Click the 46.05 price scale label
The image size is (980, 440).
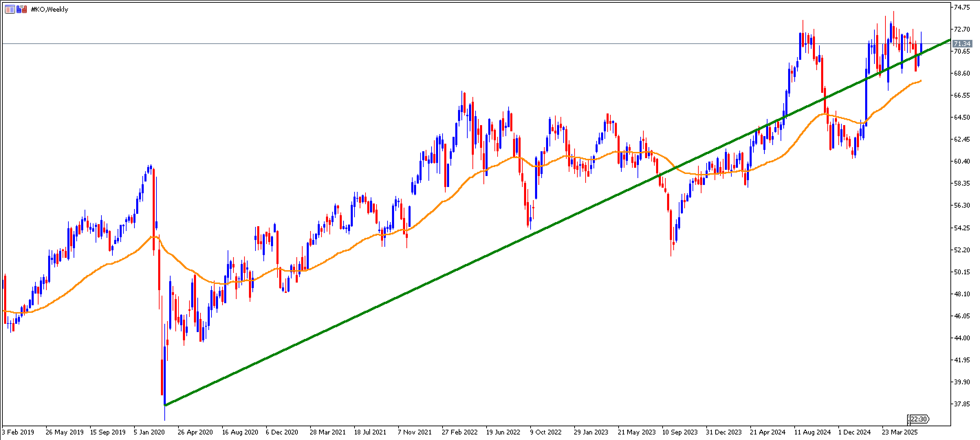(962, 316)
